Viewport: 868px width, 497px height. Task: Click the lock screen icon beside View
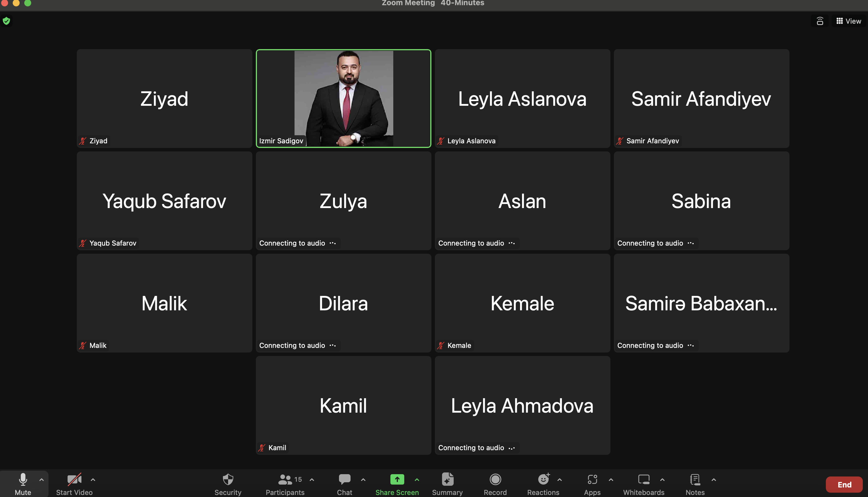pyautogui.click(x=820, y=21)
